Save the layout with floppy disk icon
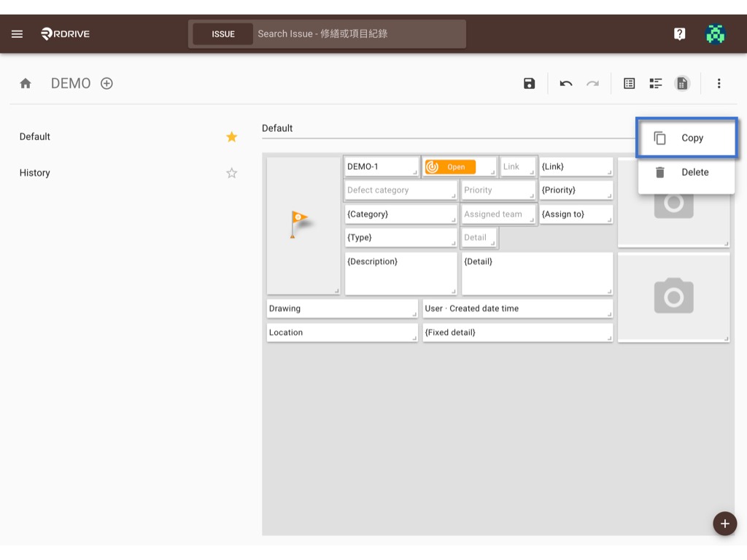 [529, 84]
